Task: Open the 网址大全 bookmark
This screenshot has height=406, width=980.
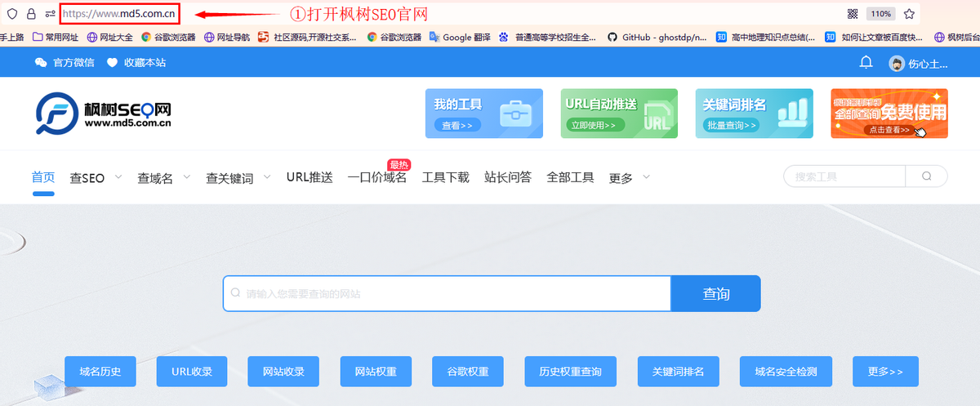Action: coord(110,37)
